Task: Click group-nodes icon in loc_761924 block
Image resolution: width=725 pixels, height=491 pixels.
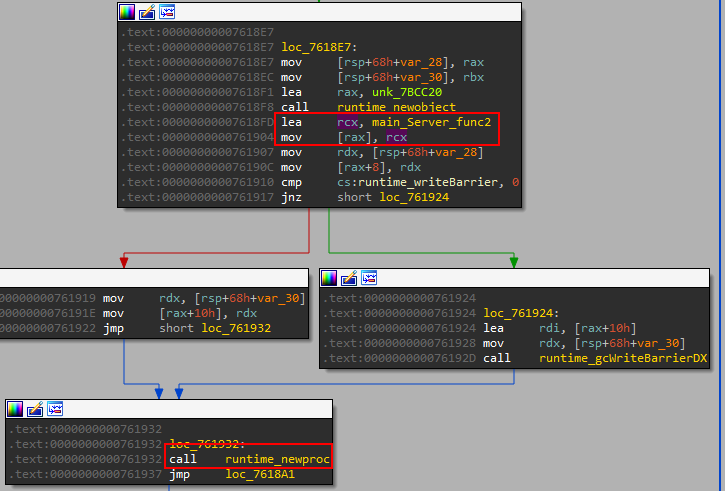Action: tap(369, 278)
